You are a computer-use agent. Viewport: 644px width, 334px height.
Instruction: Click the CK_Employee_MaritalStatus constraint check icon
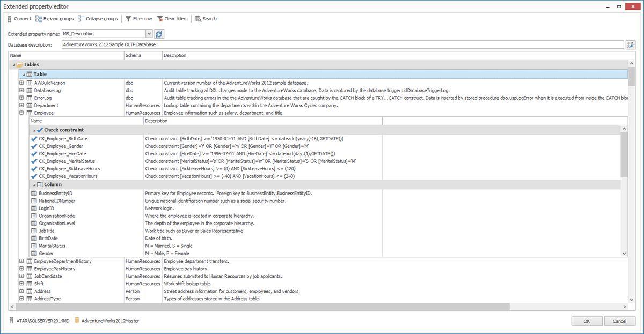click(x=34, y=161)
